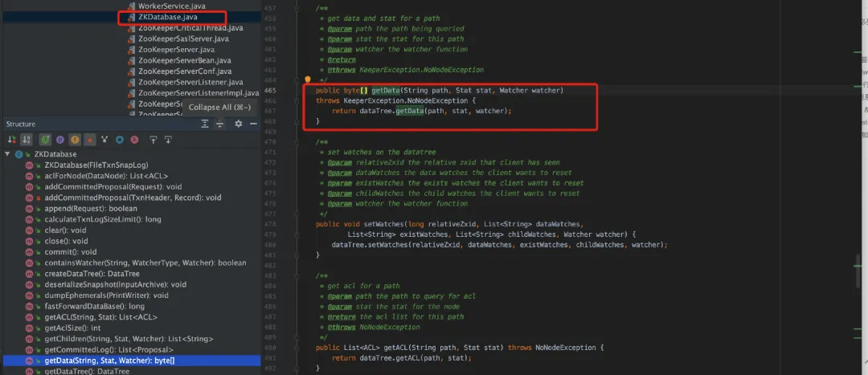
Task: Click the Autoscroll from Source icon
Action: [x=168, y=140]
